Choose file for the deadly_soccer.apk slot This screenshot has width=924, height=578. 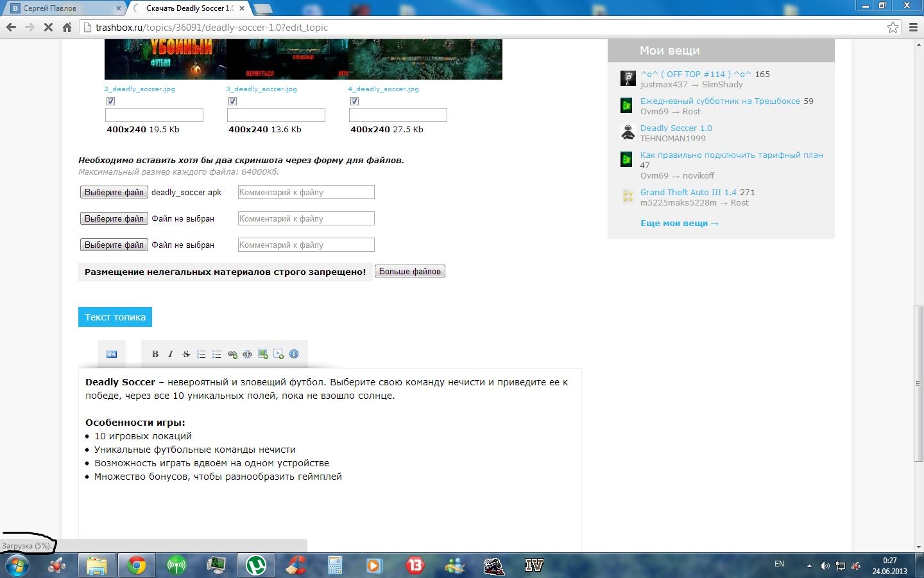(114, 192)
